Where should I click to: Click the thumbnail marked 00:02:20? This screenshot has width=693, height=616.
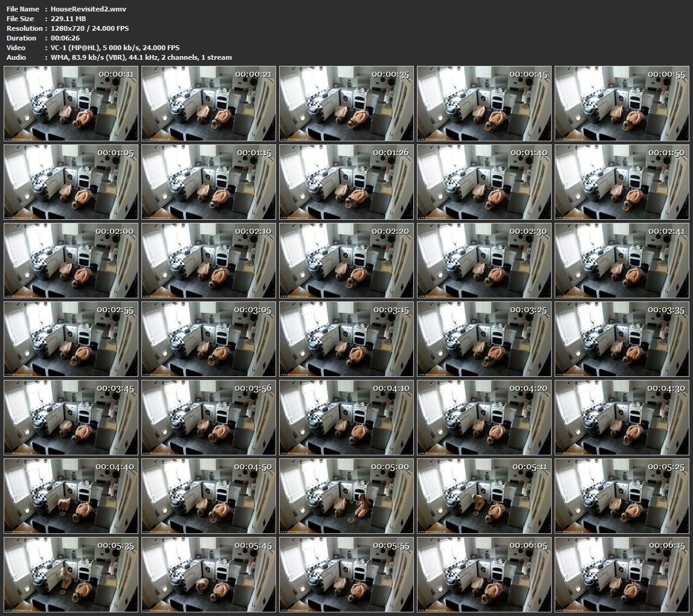coord(346,261)
